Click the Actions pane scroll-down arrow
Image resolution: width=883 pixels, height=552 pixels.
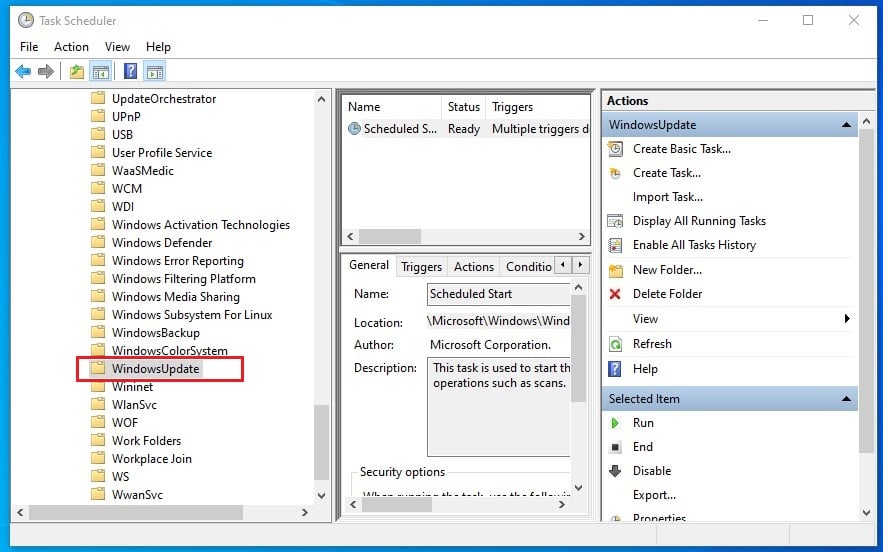(867, 513)
